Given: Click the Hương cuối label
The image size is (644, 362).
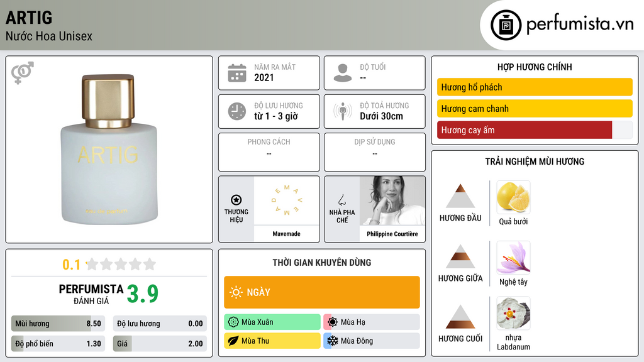Looking at the screenshot, I should pyautogui.click(x=460, y=339).
